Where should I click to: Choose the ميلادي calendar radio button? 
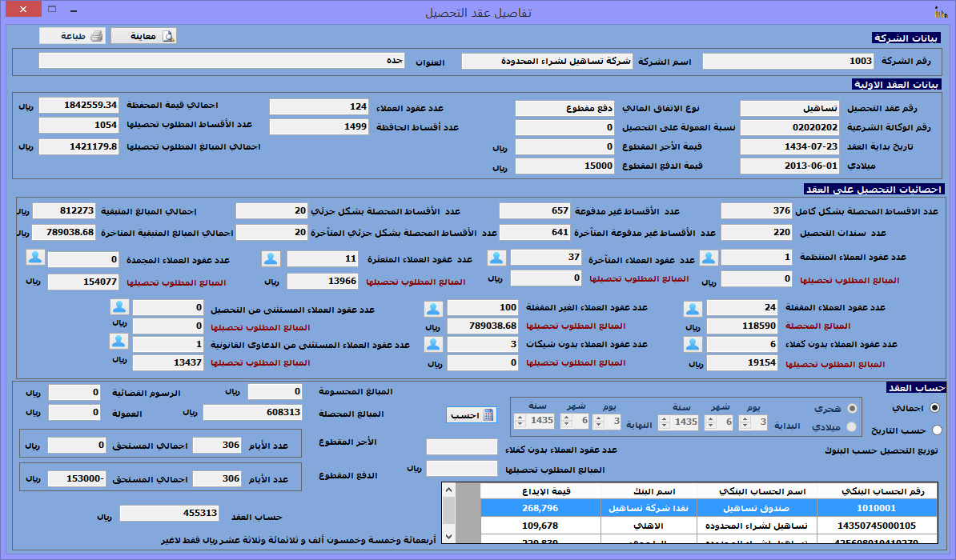[850, 426]
